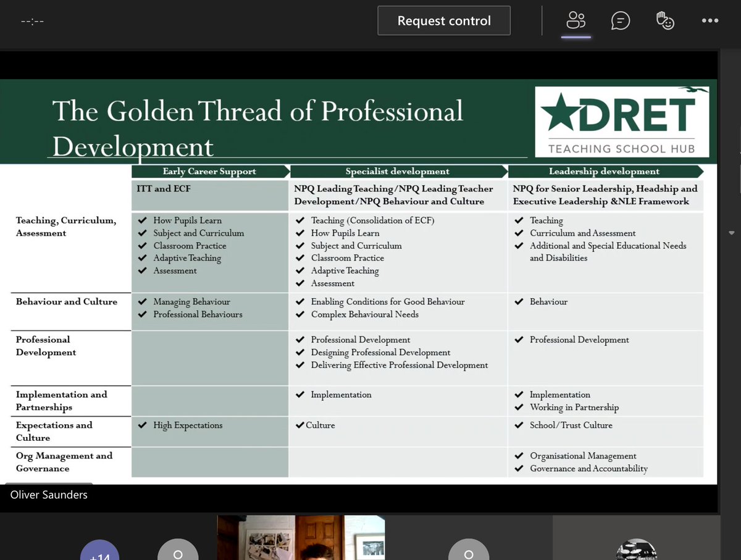Click the 'Early Career Support' column header
The height and width of the screenshot is (560, 741).
click(x=209, y=171)
